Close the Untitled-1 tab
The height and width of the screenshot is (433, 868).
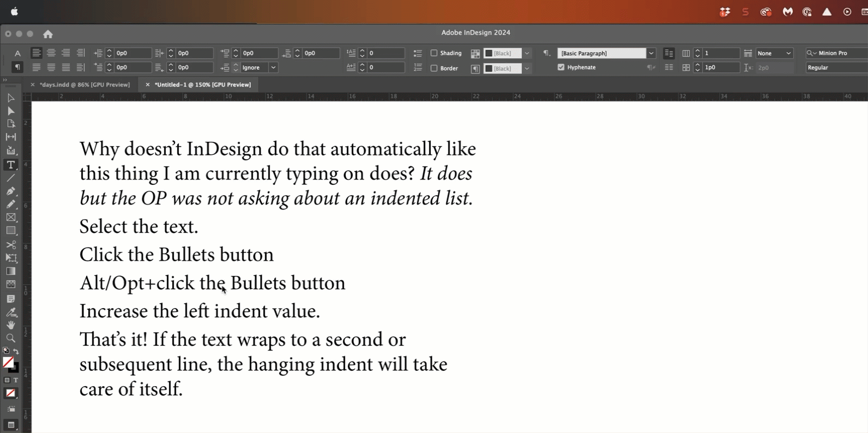point(147,85)
